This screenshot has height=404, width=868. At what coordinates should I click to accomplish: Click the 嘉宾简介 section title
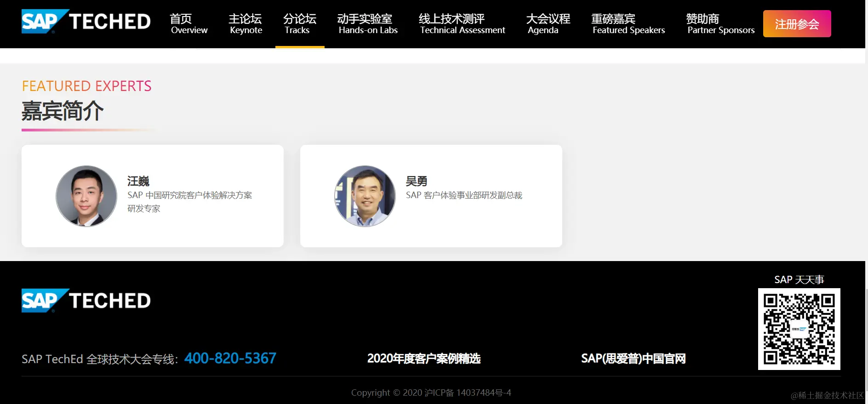tap(63, 111)
